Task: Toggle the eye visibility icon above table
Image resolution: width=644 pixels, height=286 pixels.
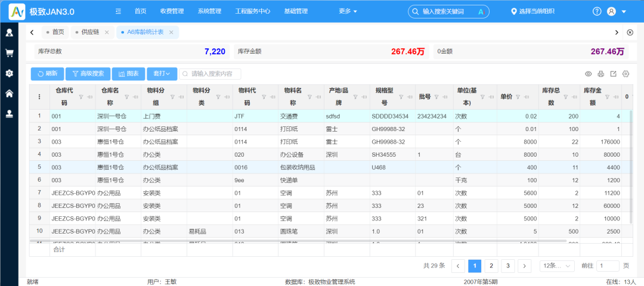Action: [588, 74]
